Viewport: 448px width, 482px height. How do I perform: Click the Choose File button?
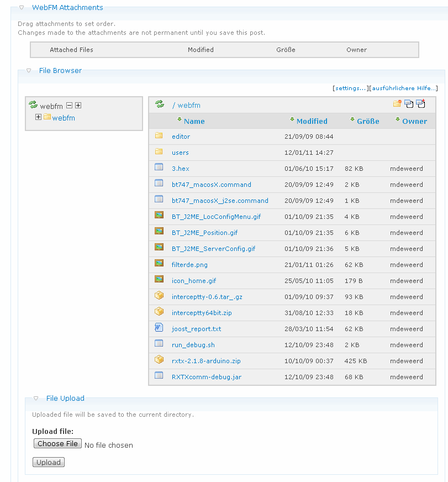(57, 444)
